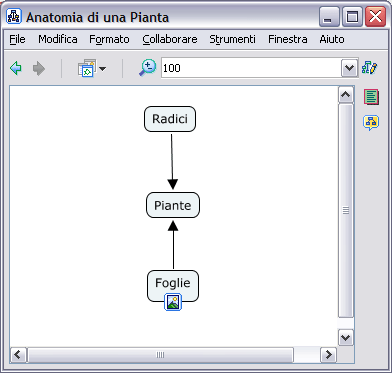The height and width of the screenshot is (373, 392).
Task: Select the Foglie concept node
Action: [173, 286]
